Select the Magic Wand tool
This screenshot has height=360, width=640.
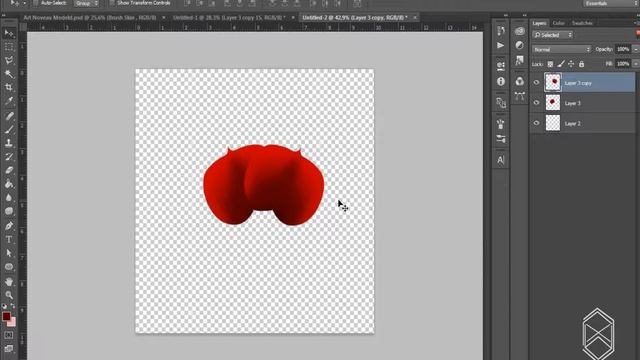[x=9, y=74]
